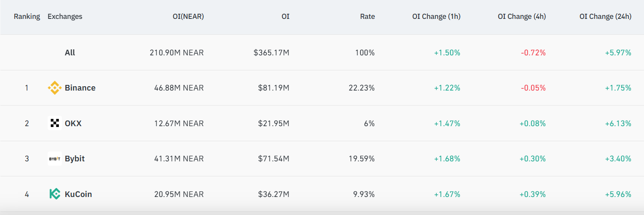Click the +0.39% 4h change value

click(x=532, y=194)
